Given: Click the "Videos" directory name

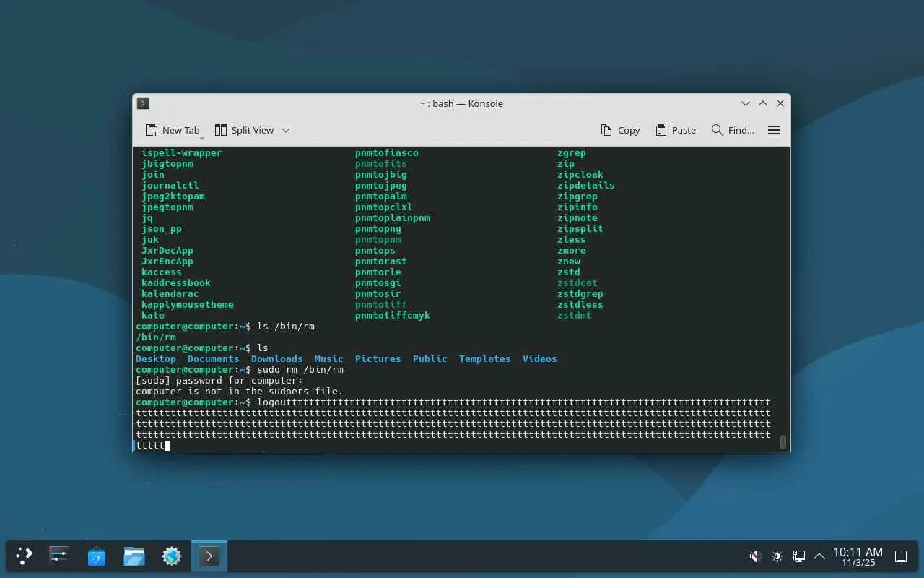Looking at the screenshot, I should click(x=540, y=359).
